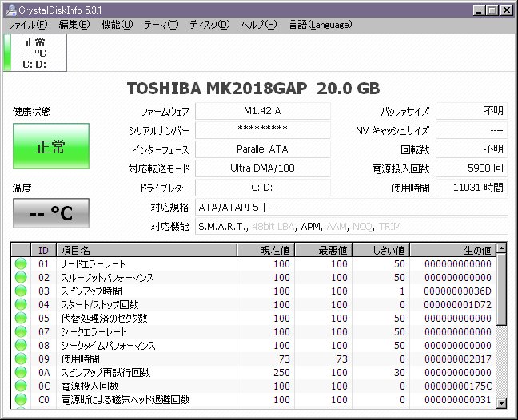Screen dimensions: 518x420
Task: Select the C: D: disk summary tile
Action: coord(35,53)
